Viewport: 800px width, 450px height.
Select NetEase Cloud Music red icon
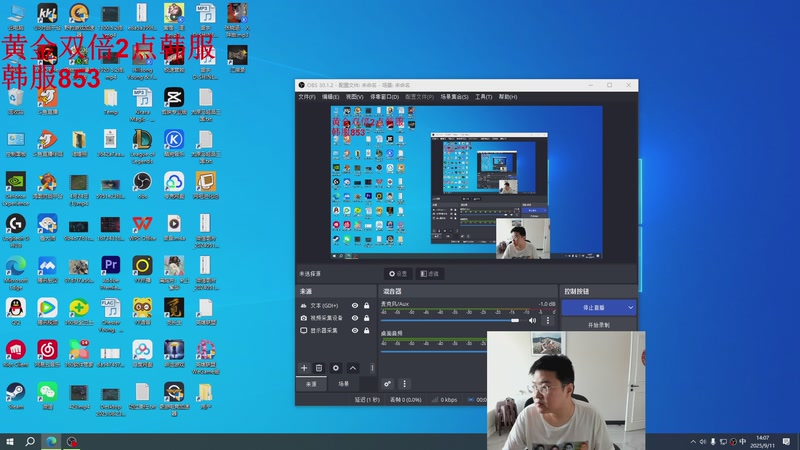pos(47,354)
